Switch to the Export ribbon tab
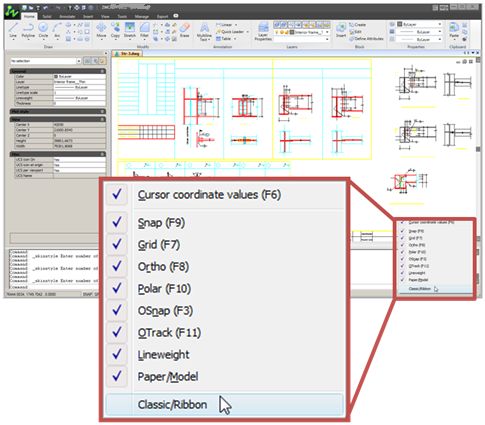 click(x=163, y=16)
